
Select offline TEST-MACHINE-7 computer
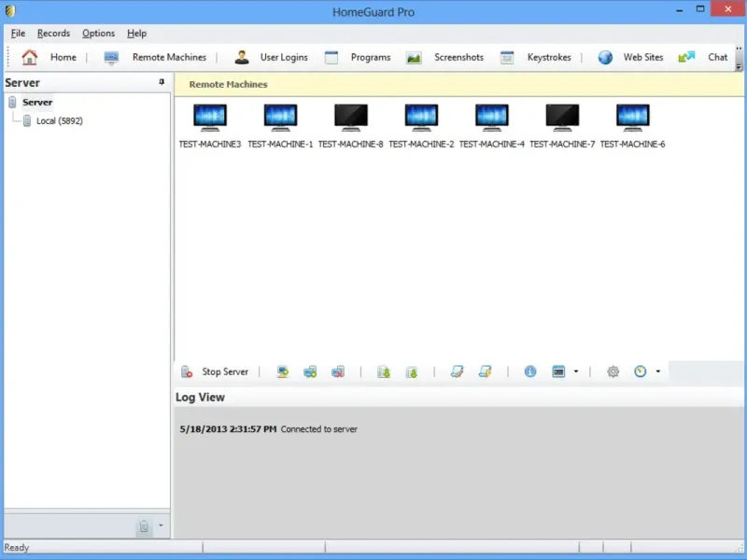(x=562, y=126)
